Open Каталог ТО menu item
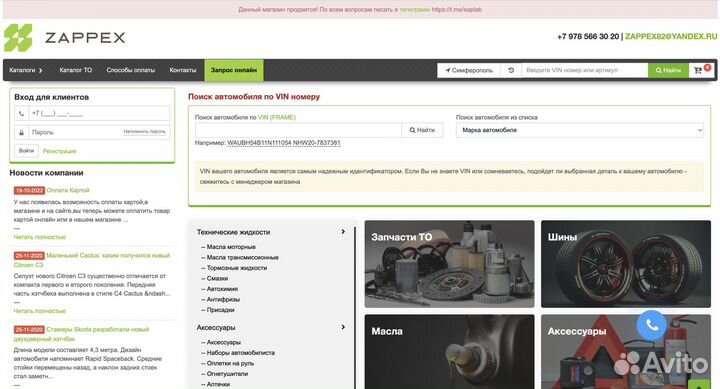The height and width of the screenshot is (389, 720). tap(76, 70)
